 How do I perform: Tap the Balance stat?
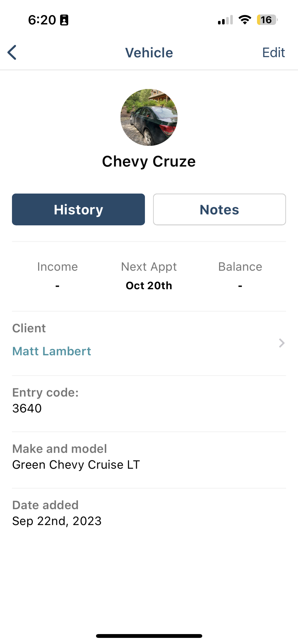pyautogui.click(x=240, y=276)
